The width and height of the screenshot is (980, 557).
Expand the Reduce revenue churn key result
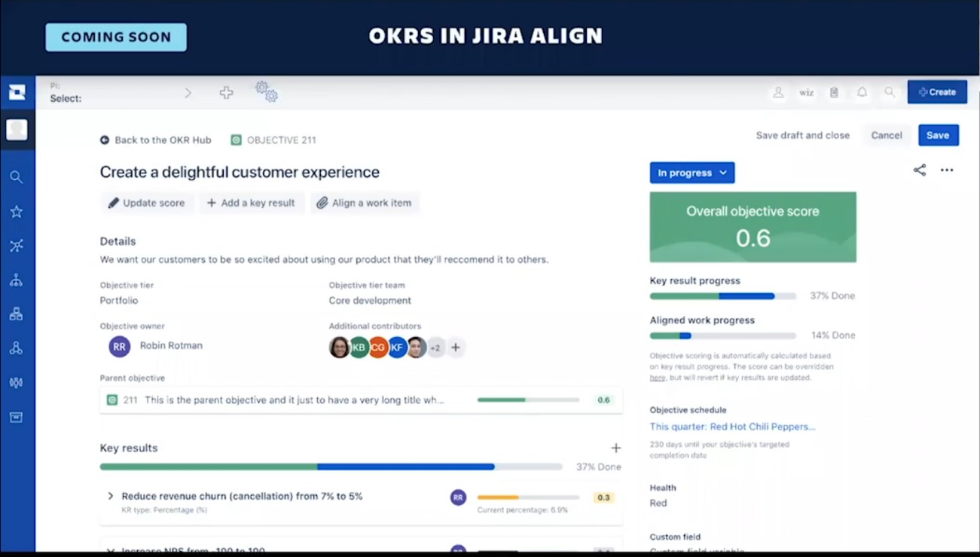pos(111,496)
